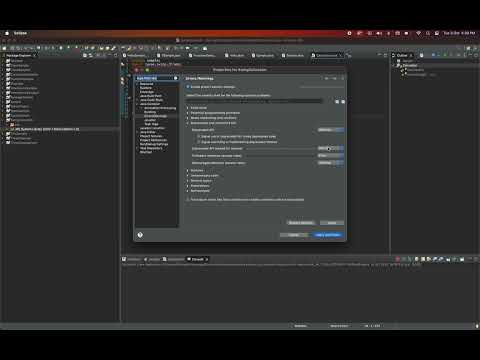The height and width of the screenshot is (360, 480).
Task: Toggle Treat above errors like fatal compile errors
Action: coord(188,199)
